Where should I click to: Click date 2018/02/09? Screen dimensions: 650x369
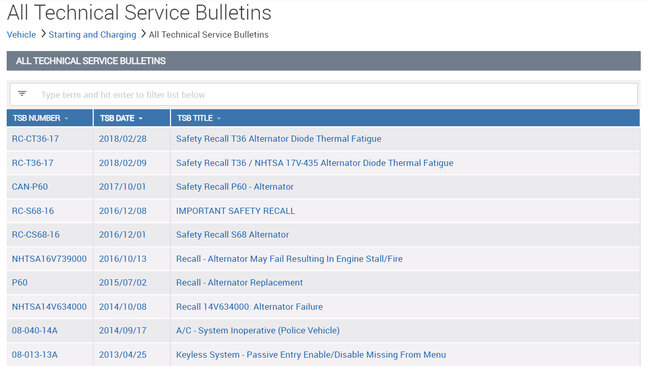(x=123, y=163)
